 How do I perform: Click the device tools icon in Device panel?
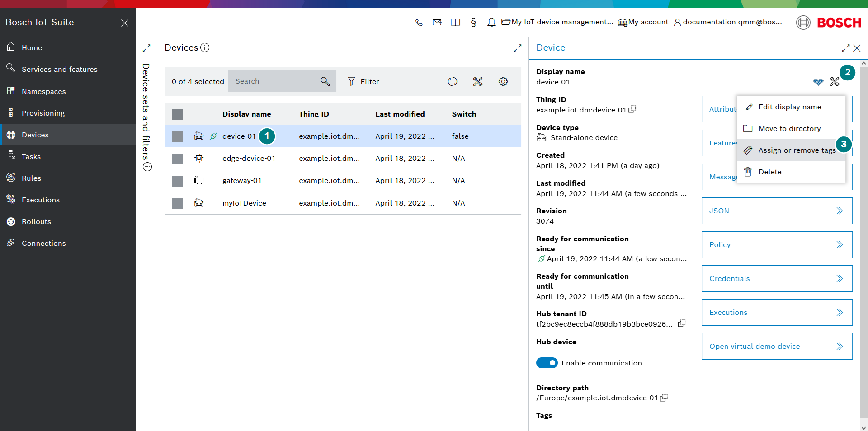(835, 82)
